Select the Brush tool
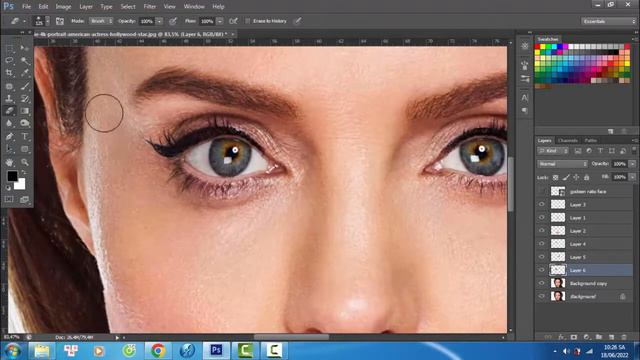This screenshot has width=640, height=360. (25, 86)
